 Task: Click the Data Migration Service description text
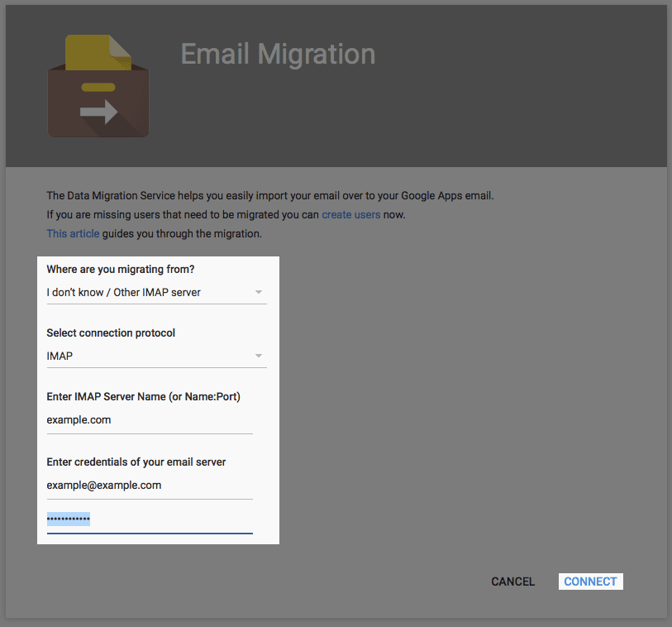click(x=269, y=196)
